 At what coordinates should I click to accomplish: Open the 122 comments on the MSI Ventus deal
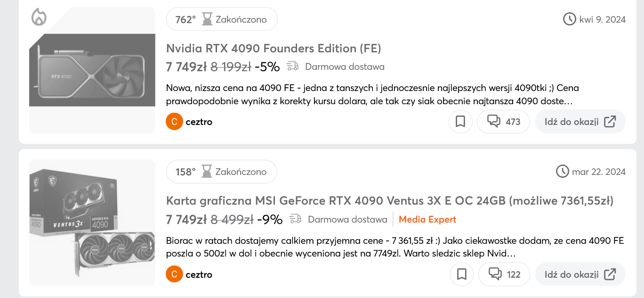click(x=504, y=274)
